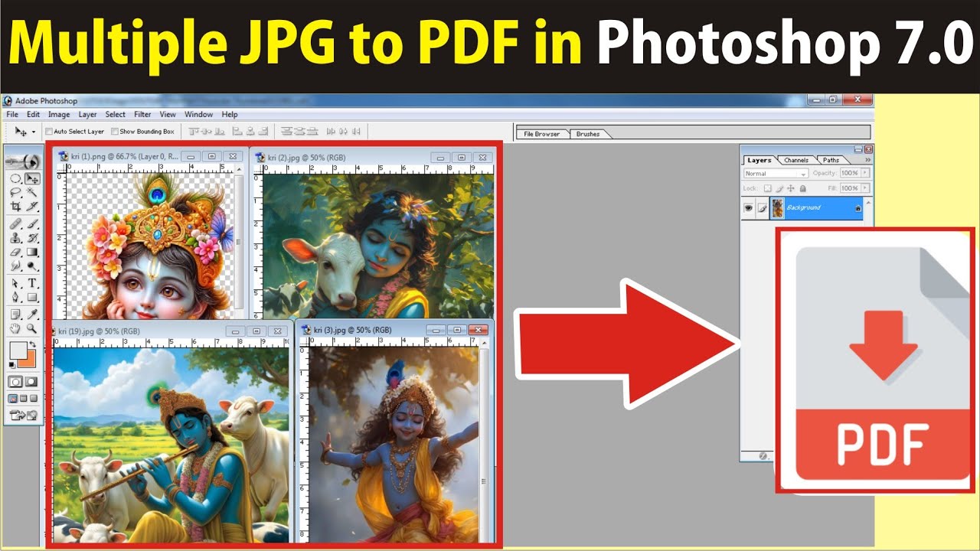
Task: Select the Eyedropper tool
Action: pyautogui.click(x=32, y=315)
